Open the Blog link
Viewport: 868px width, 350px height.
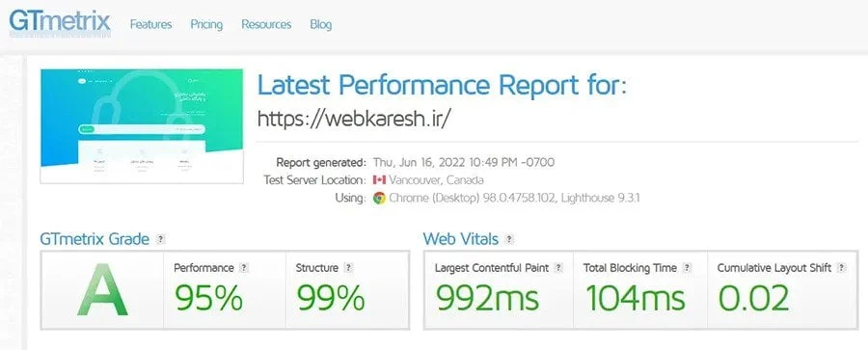click(321, 24)
